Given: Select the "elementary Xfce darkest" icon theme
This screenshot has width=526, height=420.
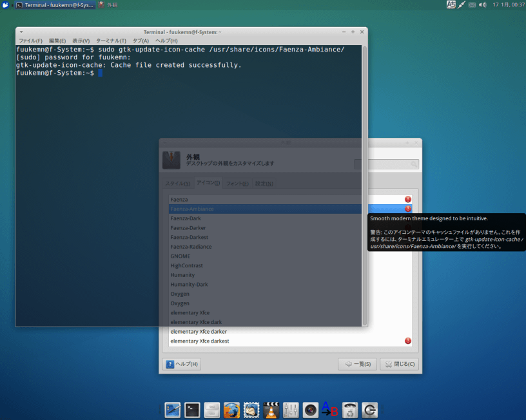Looking at the screenshot, I should click(x=290, y=341).
